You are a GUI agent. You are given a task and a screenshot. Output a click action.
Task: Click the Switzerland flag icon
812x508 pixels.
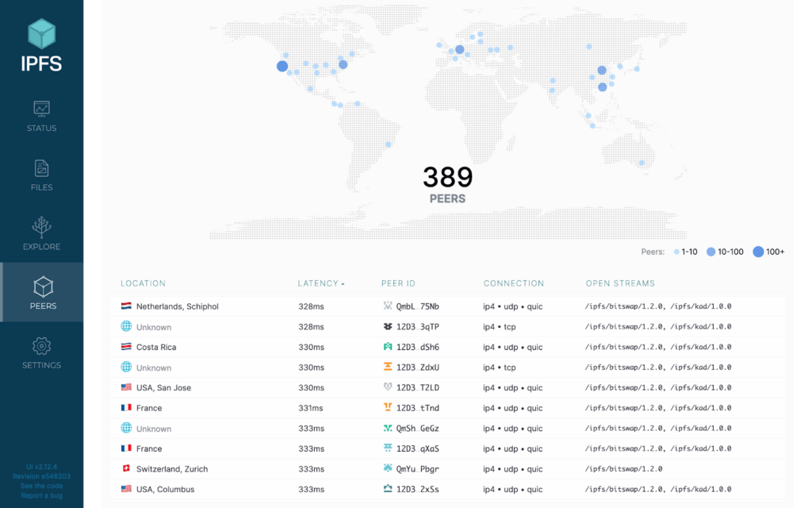click(x=126, y=469)
